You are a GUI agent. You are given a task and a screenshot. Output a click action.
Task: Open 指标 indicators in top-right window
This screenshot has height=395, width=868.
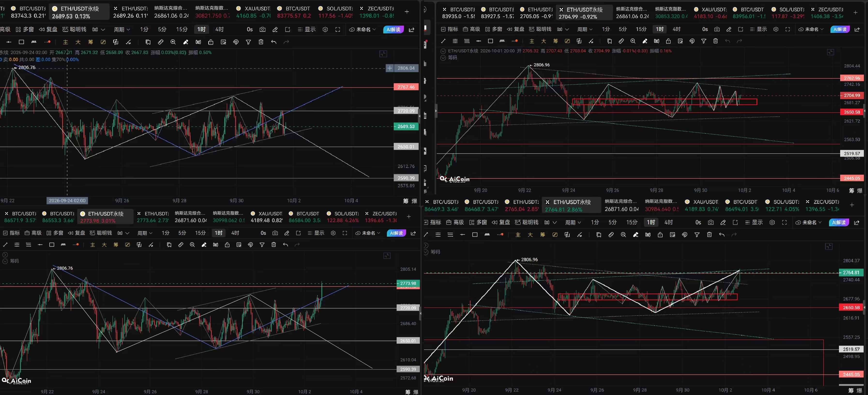(450, 29)
